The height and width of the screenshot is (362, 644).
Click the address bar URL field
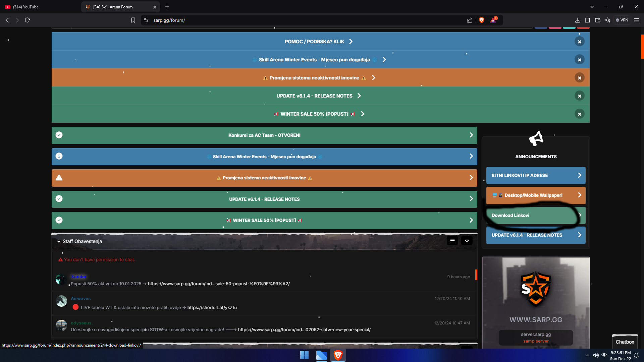click(x=302, y=20)
